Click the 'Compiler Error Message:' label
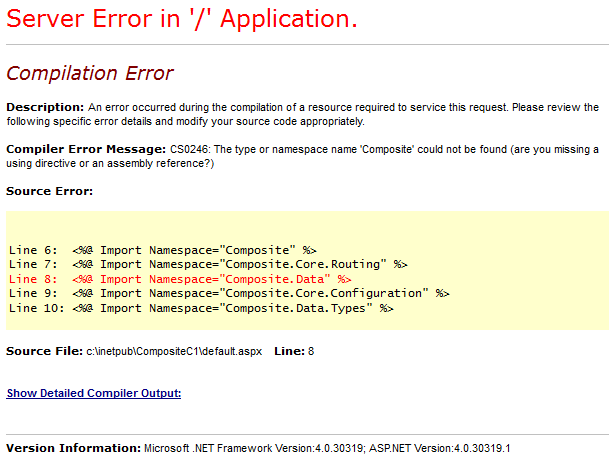This screenshot has width=609, height=471. pyautogui.click(x=86, y=149)
